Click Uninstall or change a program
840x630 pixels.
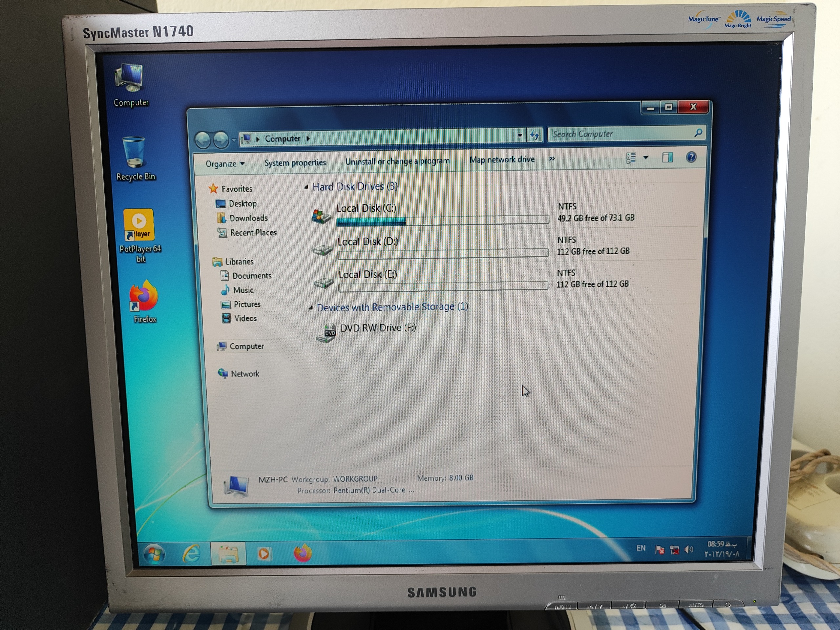[397, 161]
